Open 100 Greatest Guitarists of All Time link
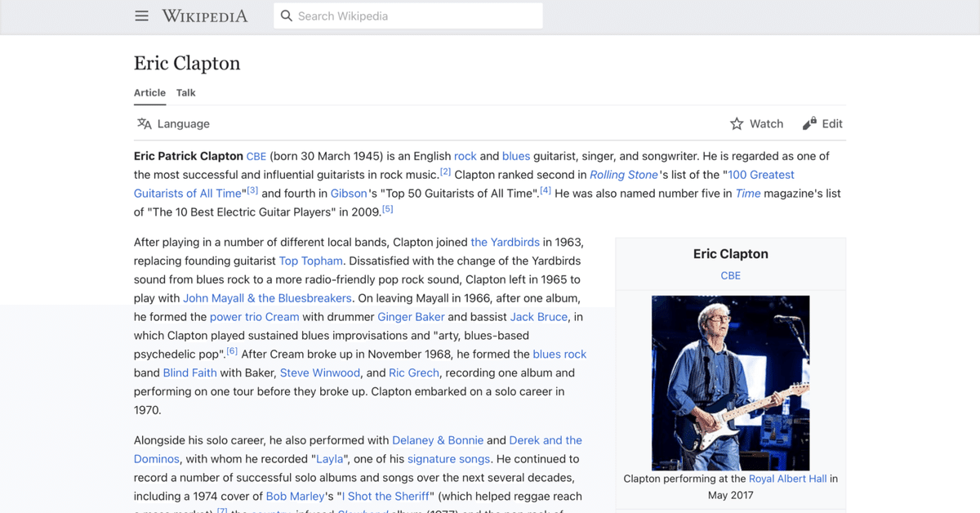Viewport: 980px width, 513px height. point(464,184)
